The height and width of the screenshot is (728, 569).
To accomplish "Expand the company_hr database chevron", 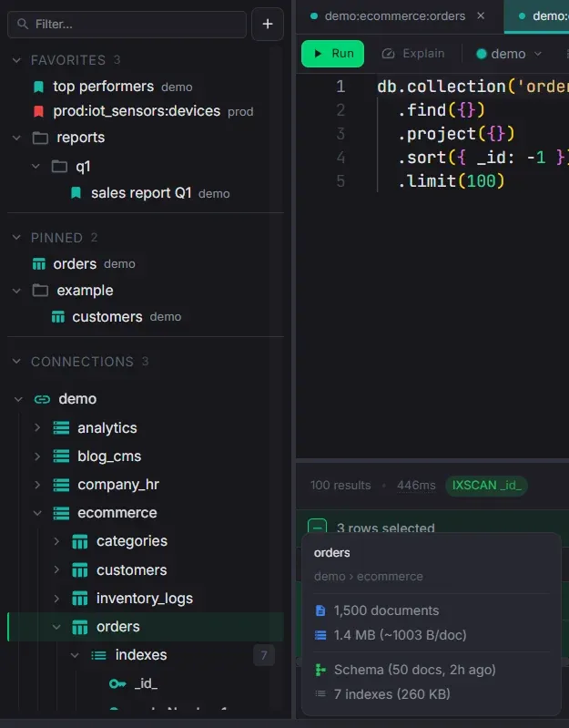I will point(37,485).
